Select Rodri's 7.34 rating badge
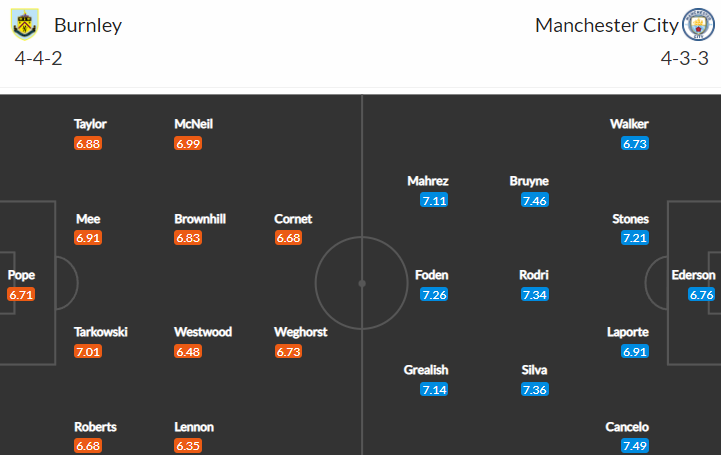Viewport: 721px width, 455px height. (535, 294)
